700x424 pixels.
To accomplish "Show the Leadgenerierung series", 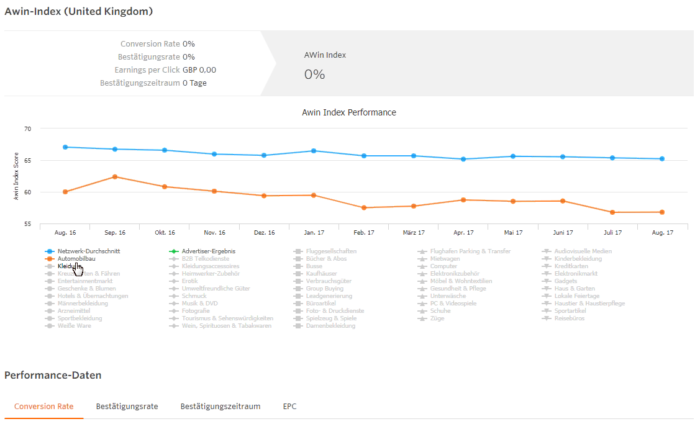I will click(x=323, y=296).
